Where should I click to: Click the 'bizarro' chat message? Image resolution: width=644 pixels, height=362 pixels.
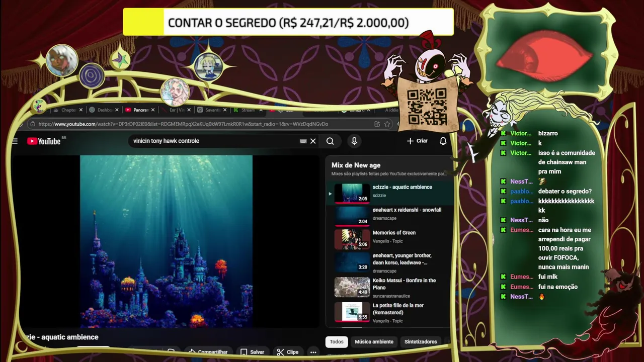[x=548, y=133]
